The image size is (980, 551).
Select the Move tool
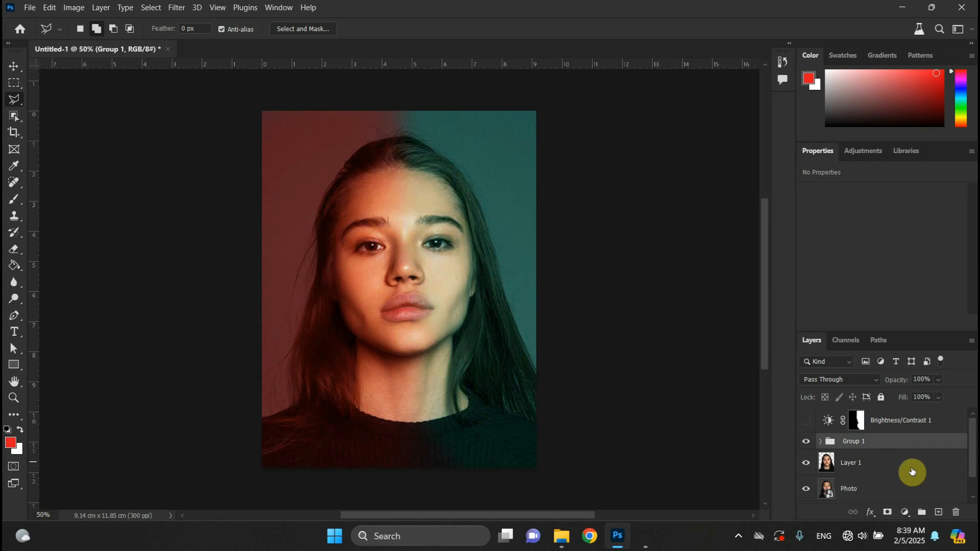click(14, 66)
